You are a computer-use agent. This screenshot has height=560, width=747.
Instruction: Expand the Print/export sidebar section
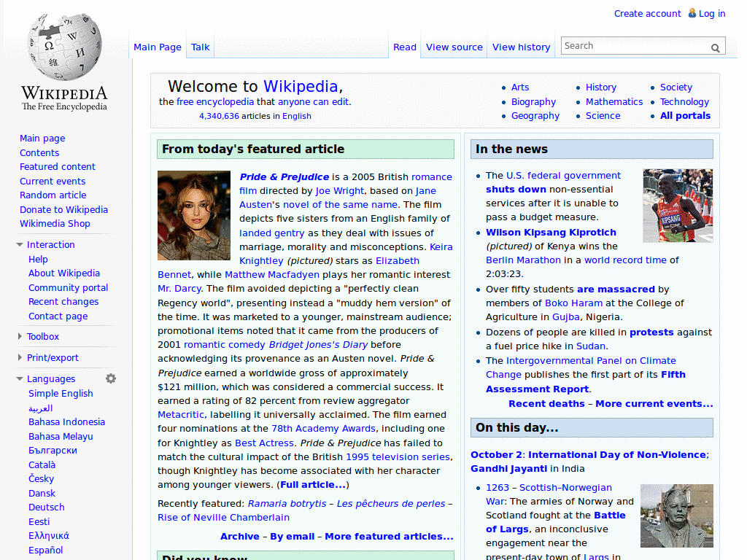click(x=20, y=358)
